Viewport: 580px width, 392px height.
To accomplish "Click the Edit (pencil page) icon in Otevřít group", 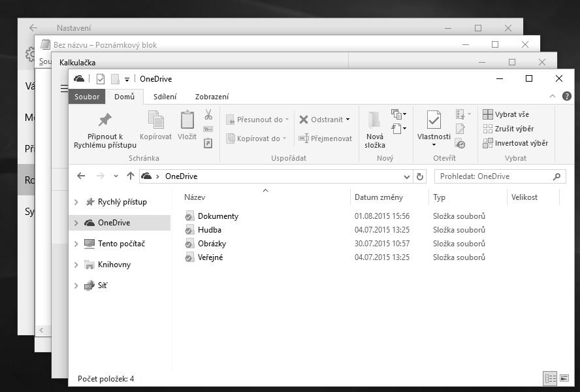I will point(460,129).
